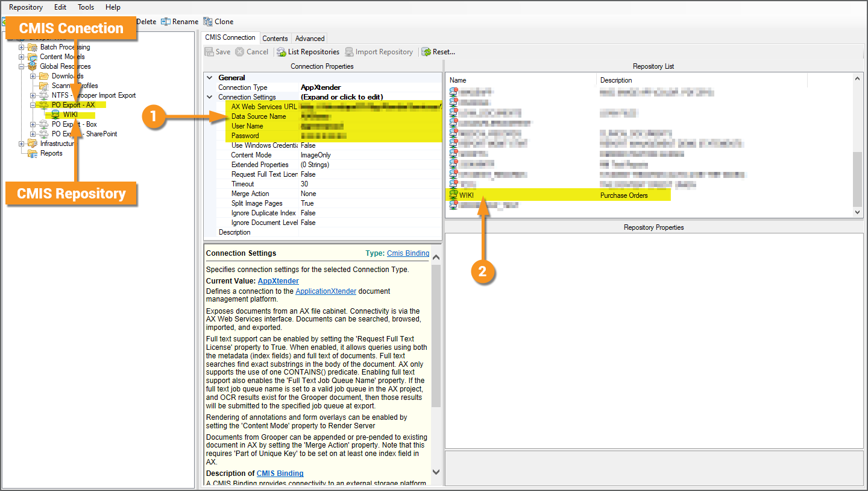
Task: Select the WIKI repository icon in the tree
Action: (x=55, y=115)
